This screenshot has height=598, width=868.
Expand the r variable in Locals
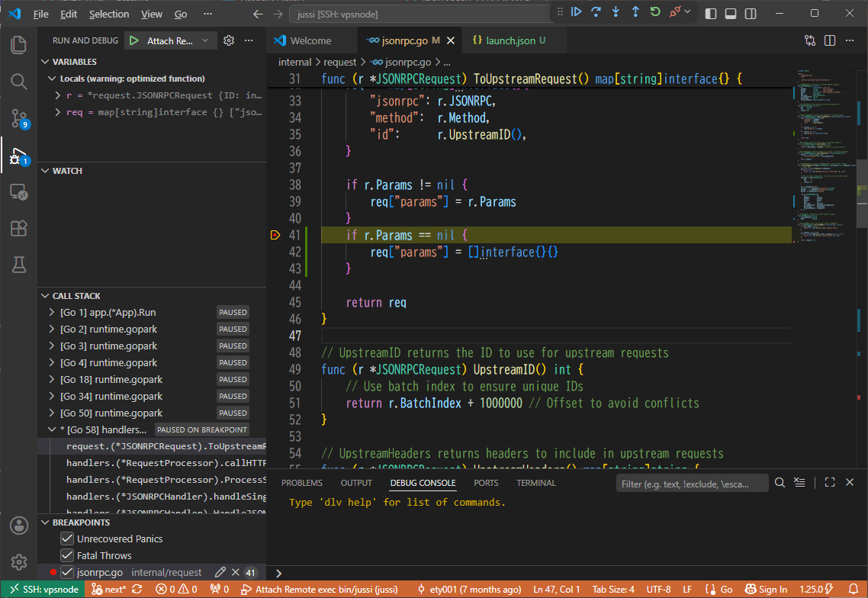click(57, 95)
